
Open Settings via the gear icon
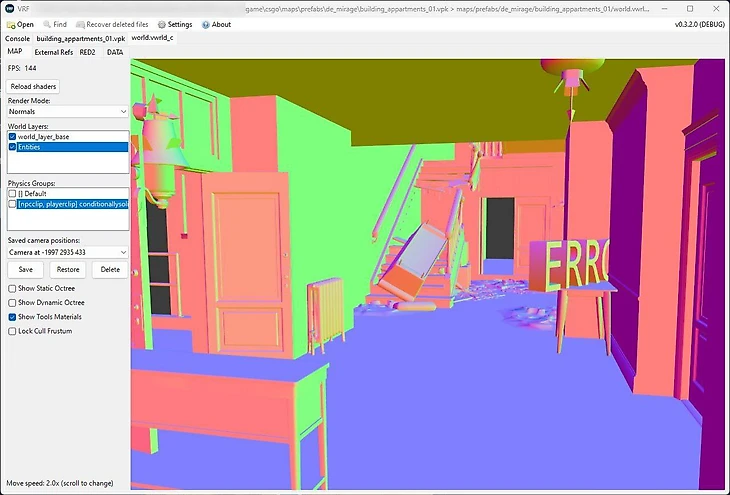point(162,24)
